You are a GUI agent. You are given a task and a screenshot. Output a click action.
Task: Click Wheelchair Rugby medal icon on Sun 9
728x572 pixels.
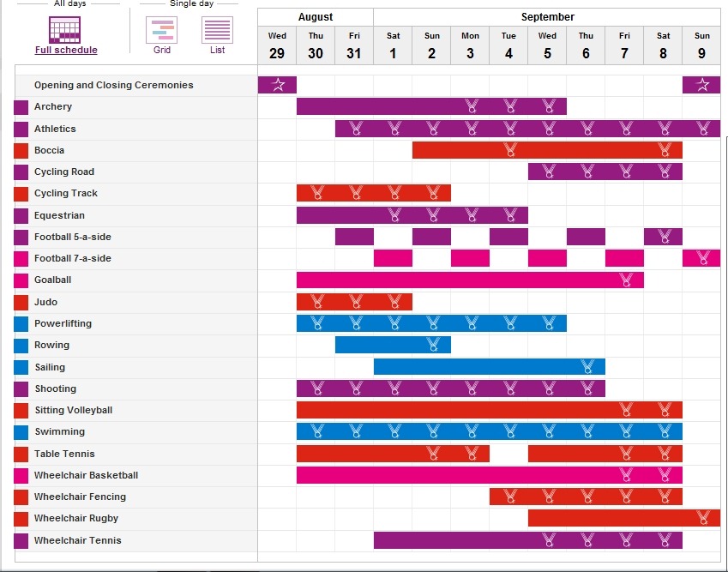pos(703,518)
